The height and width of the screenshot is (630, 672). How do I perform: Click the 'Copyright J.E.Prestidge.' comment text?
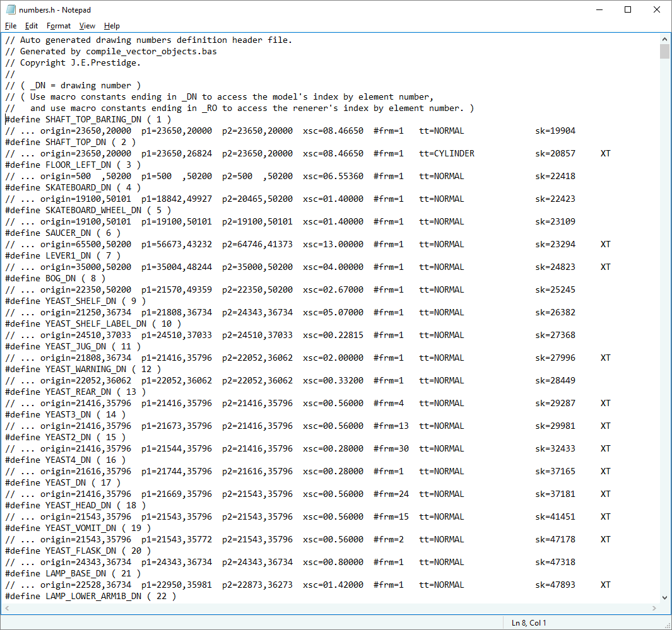pos(80,62)
